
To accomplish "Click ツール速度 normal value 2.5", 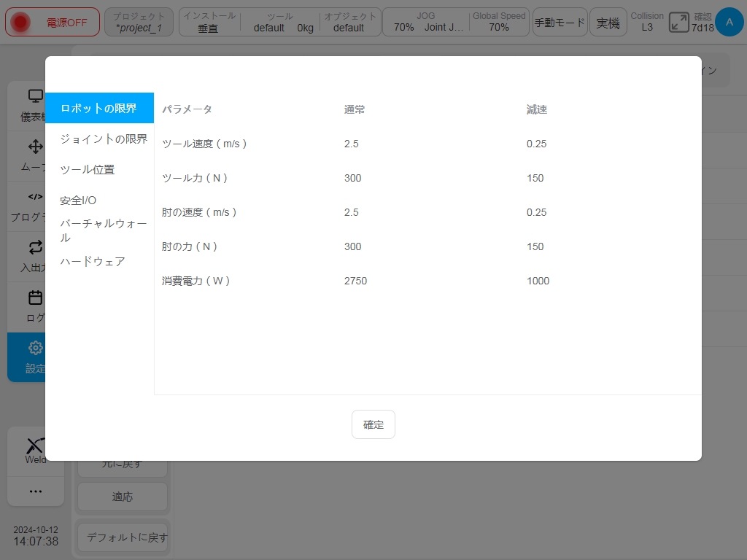I will point(352,144).
